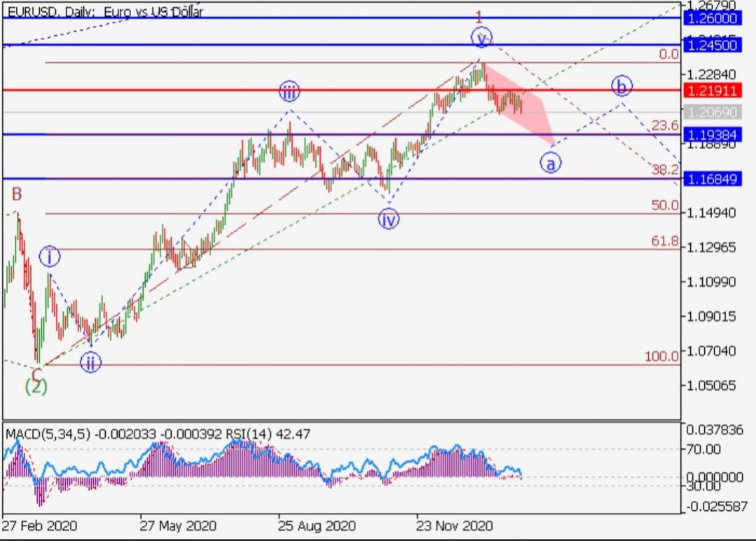
Task: Select the green (2) wave label
Action: [x=36, y=386]
